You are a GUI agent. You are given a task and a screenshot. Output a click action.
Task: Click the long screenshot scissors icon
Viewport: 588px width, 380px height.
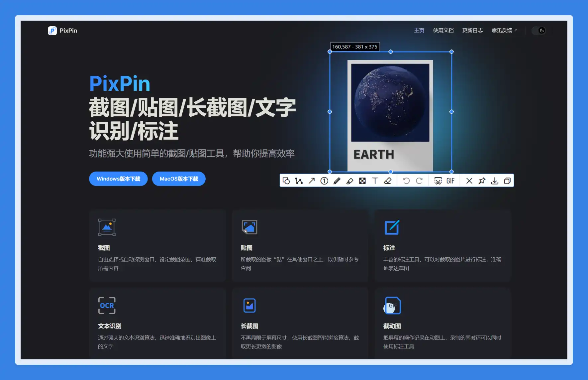[438, 181]
